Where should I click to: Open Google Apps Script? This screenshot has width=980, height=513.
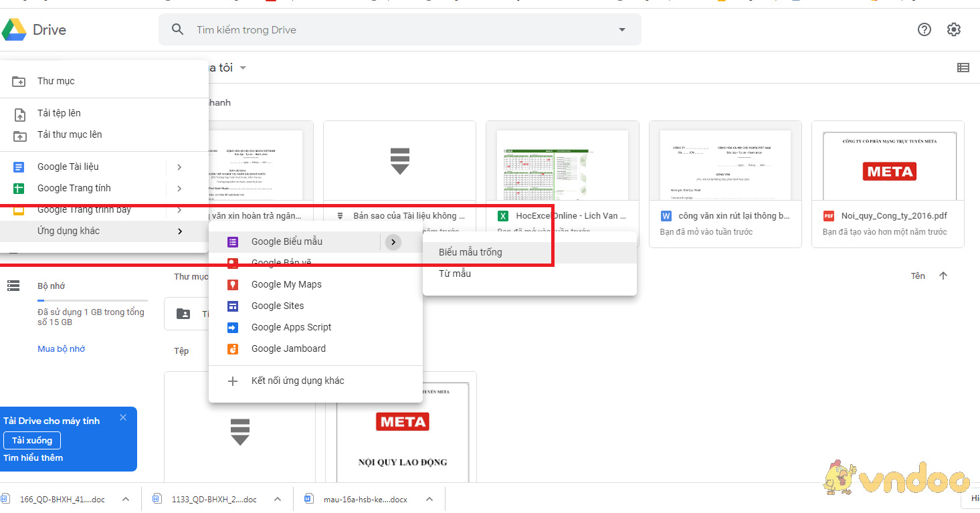[x=292, y=327]
